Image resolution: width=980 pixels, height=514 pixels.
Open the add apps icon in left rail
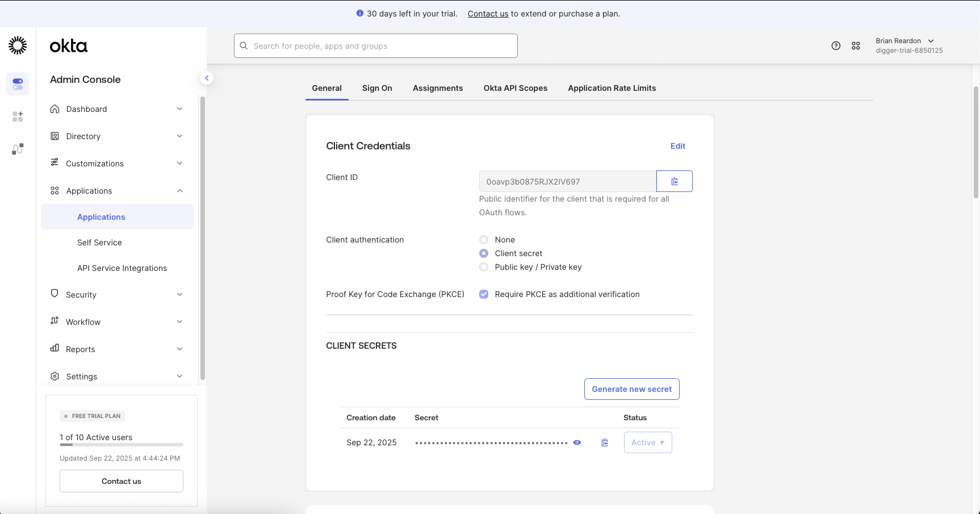coord(18,116)
